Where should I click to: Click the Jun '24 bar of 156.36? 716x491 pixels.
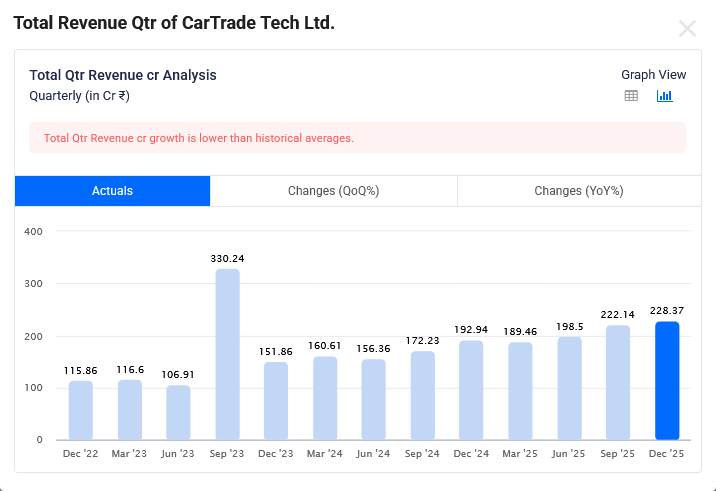(374, 399)
